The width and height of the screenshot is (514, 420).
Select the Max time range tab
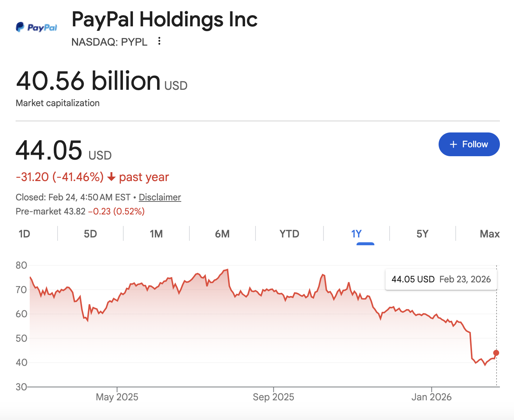click(489, 234)
